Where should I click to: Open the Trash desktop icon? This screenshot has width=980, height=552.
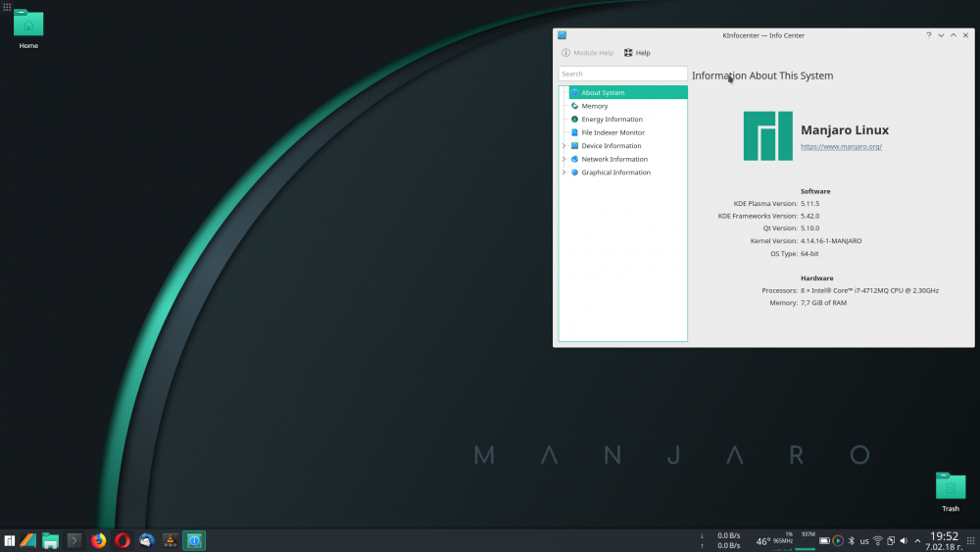(x=951, y=492)
